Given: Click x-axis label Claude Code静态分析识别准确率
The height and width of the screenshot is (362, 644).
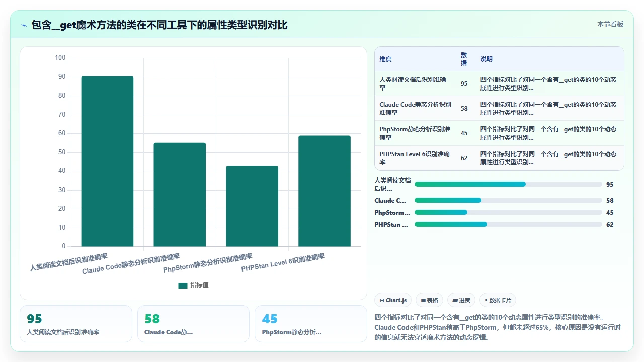Looking at the screenshot, I should pos(131,264).
